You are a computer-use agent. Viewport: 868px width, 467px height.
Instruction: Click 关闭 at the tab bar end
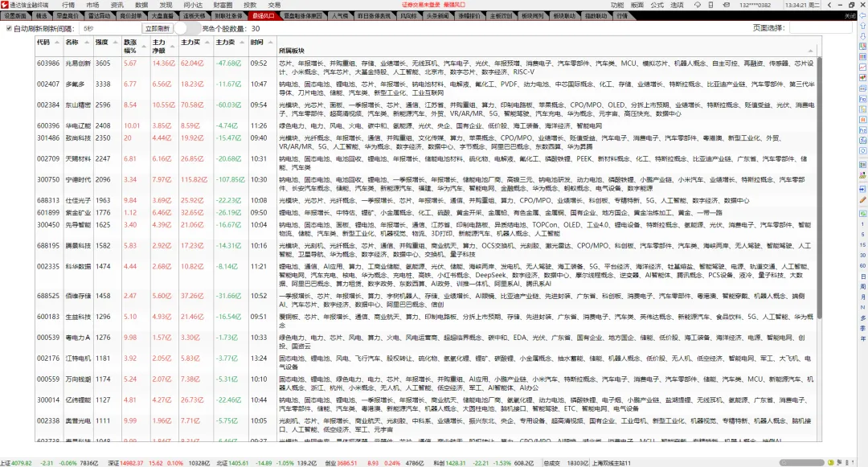850,16
